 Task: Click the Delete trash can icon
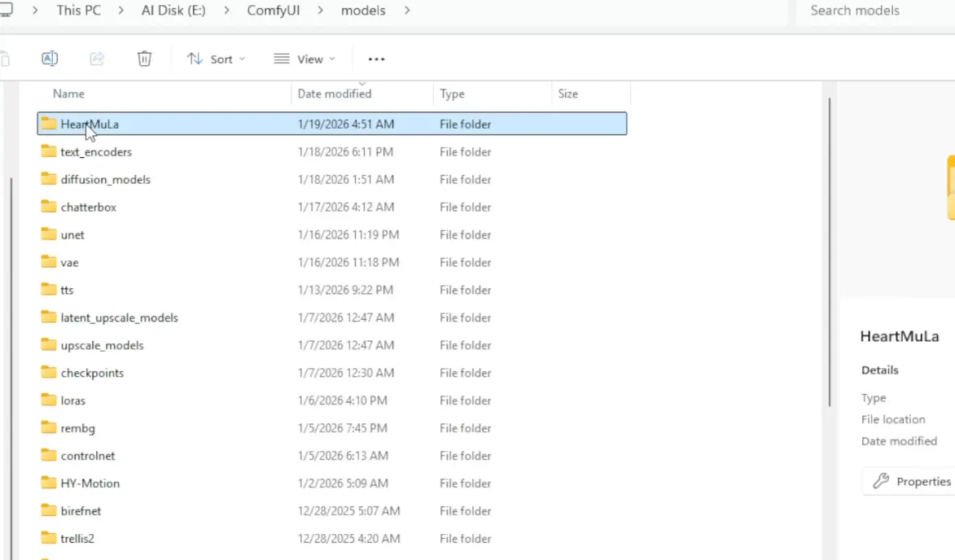click(x=144, y=59)
